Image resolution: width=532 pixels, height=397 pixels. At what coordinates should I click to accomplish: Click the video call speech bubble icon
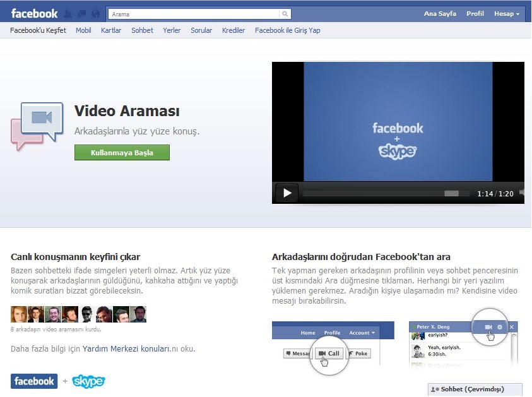tap(37, 126)
